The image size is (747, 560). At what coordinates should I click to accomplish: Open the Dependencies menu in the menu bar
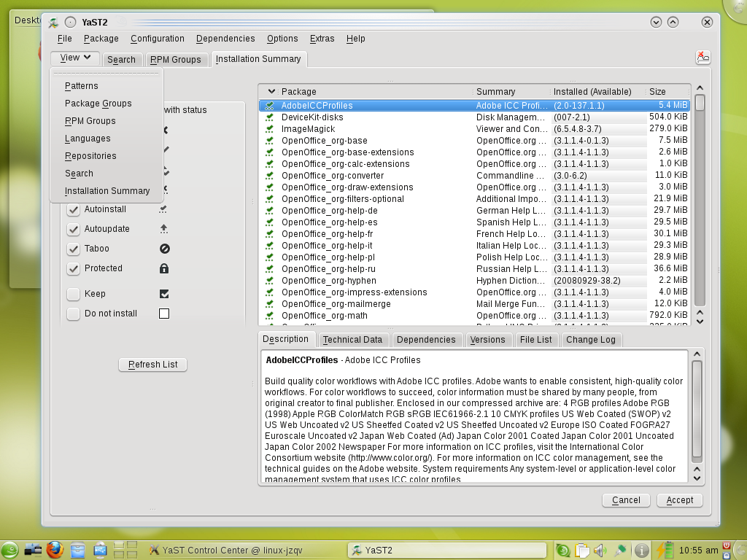225,39
